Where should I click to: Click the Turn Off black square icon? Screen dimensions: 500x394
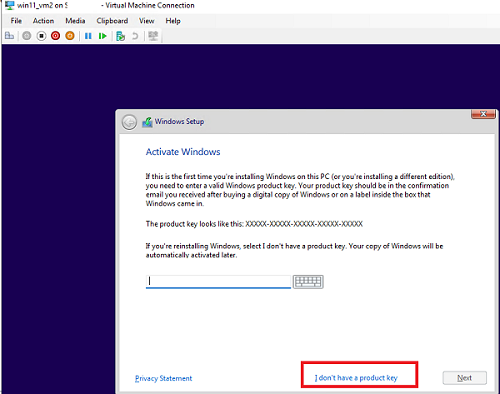tap(41, 36)
